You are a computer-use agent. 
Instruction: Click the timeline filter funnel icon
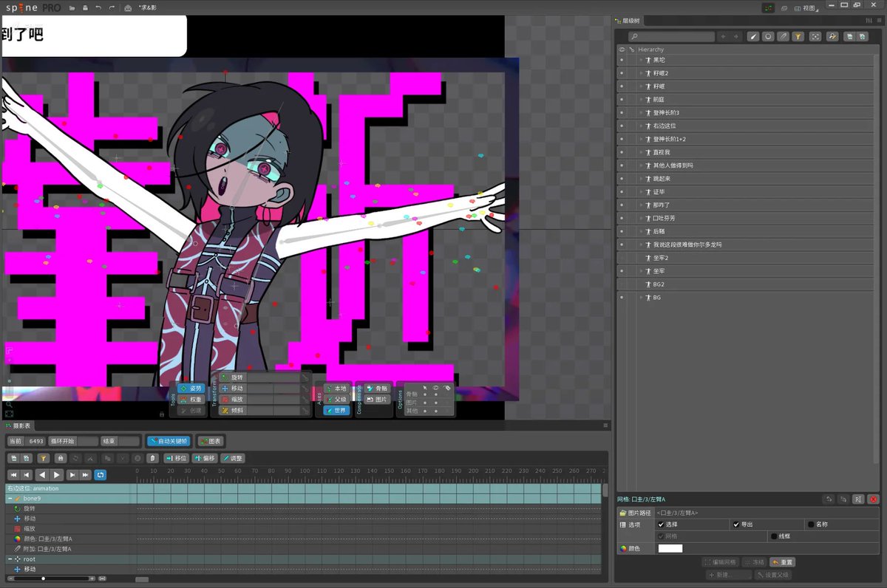point(44,458)
